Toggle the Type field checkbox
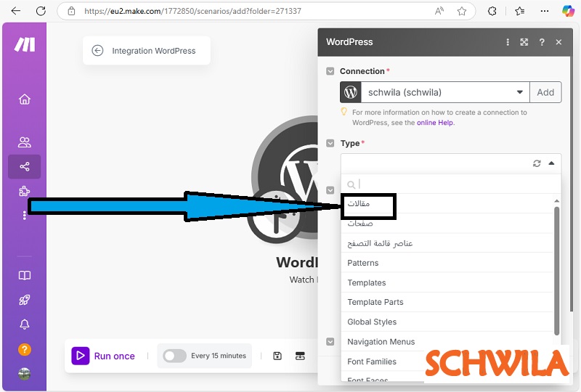The image size is (581, 392). click(330, 143)
